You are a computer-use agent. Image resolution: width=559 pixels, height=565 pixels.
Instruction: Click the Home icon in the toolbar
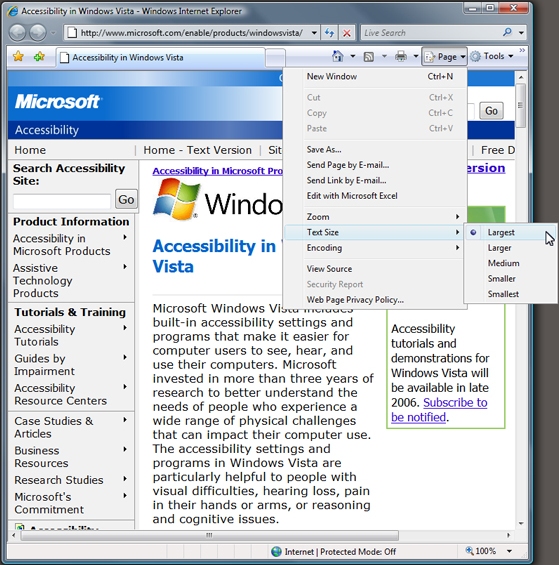[338, 56]
